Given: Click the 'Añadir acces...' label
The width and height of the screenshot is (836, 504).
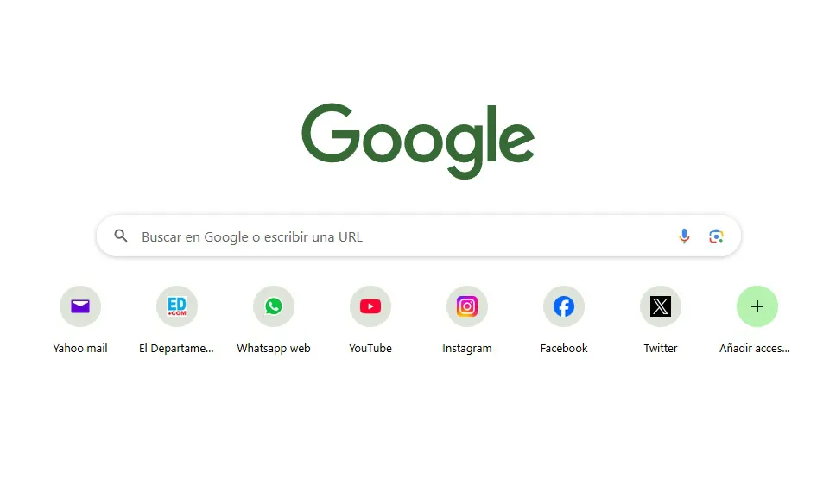Looking at the screenshot, I should 755,349.
